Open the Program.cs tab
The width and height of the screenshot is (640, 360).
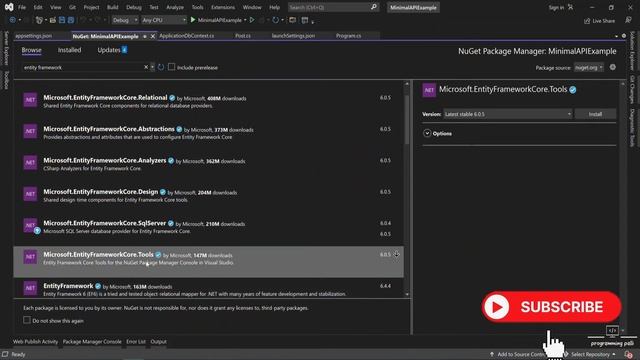point(348,36)
